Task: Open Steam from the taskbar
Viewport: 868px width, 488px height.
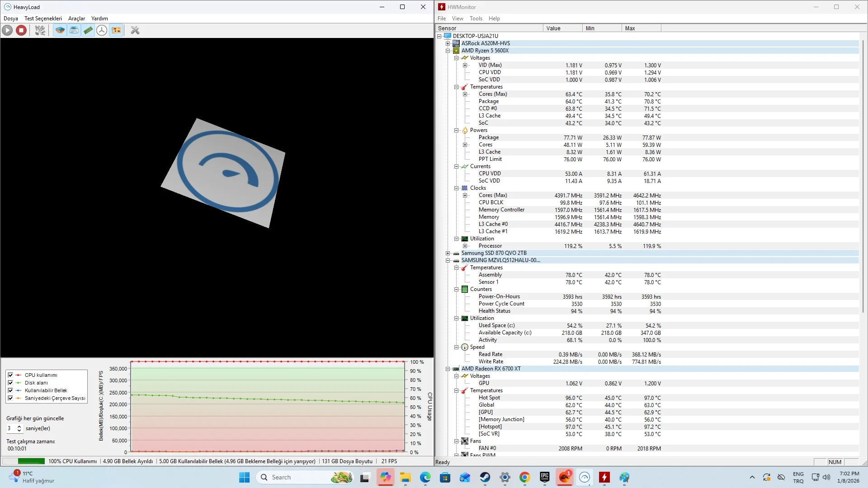Action: click(x=485, y=477)
